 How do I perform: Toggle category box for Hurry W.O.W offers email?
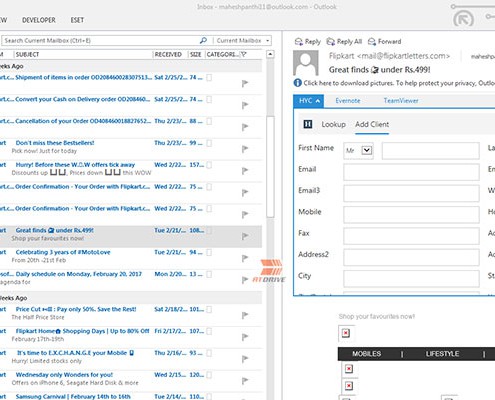209,165
